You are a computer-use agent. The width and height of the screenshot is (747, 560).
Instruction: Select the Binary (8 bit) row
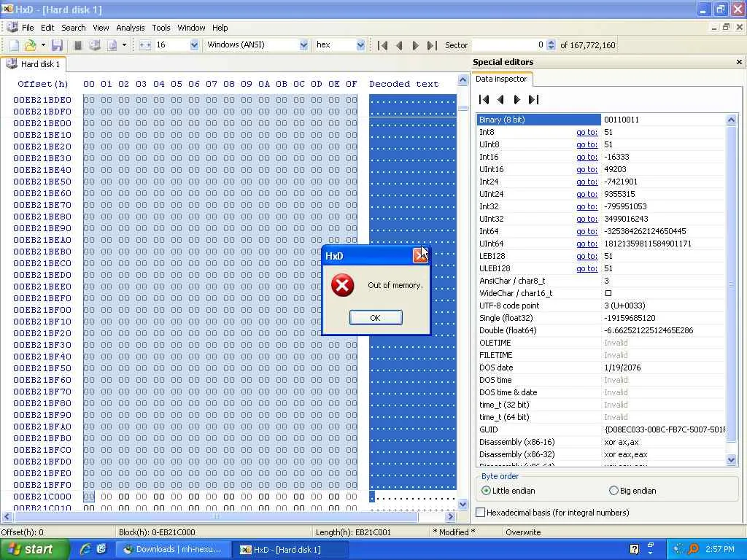click(x=601, y=120)
